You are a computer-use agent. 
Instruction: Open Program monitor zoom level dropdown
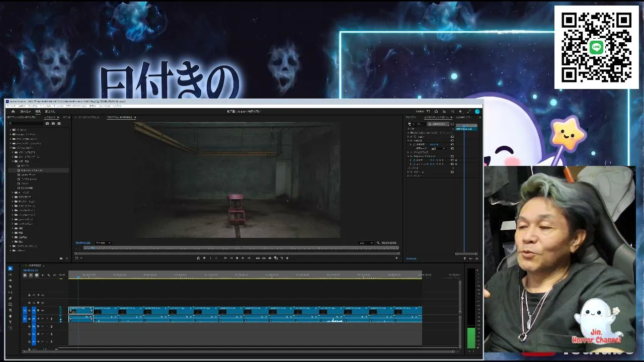coord(103,243)
